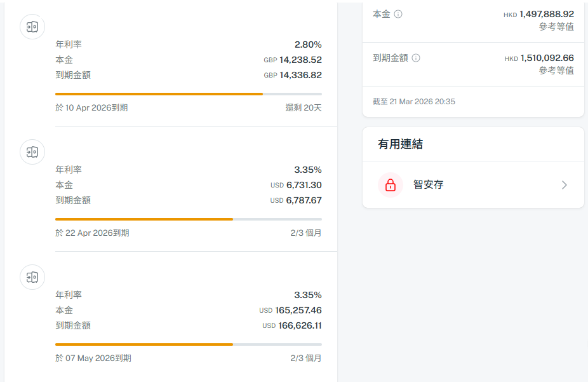Select principal amount USD 6,731.30
The height and width of the screenshot is (382, 588).
coord(296,185)
